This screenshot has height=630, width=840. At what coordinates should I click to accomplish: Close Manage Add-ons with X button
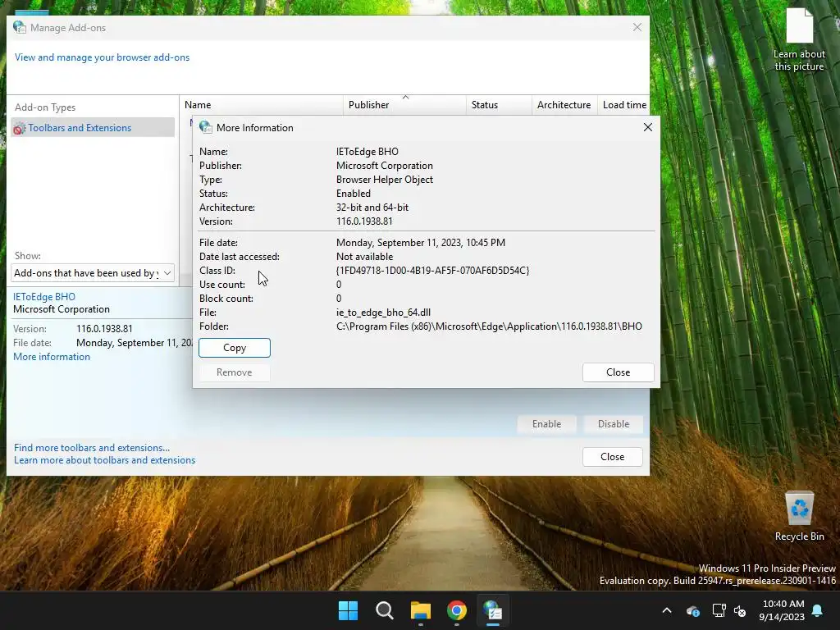coord(637,27)
